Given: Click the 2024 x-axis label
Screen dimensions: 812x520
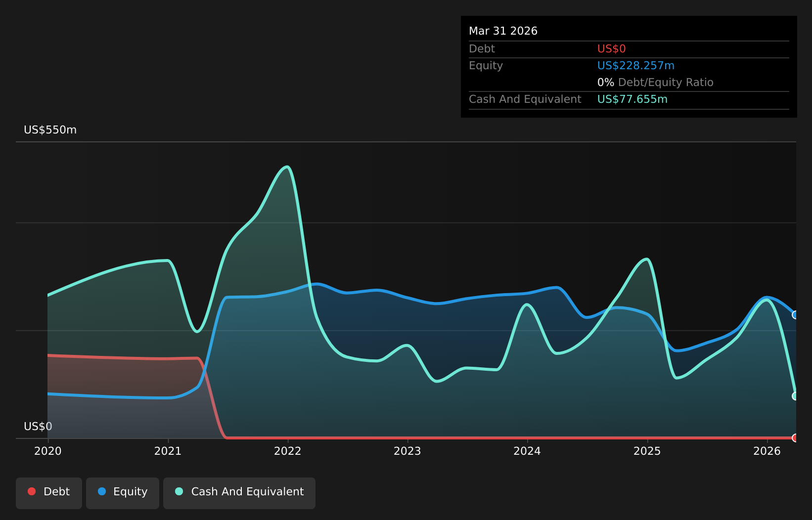Looking at the screenshot, I should click(527, 451).
